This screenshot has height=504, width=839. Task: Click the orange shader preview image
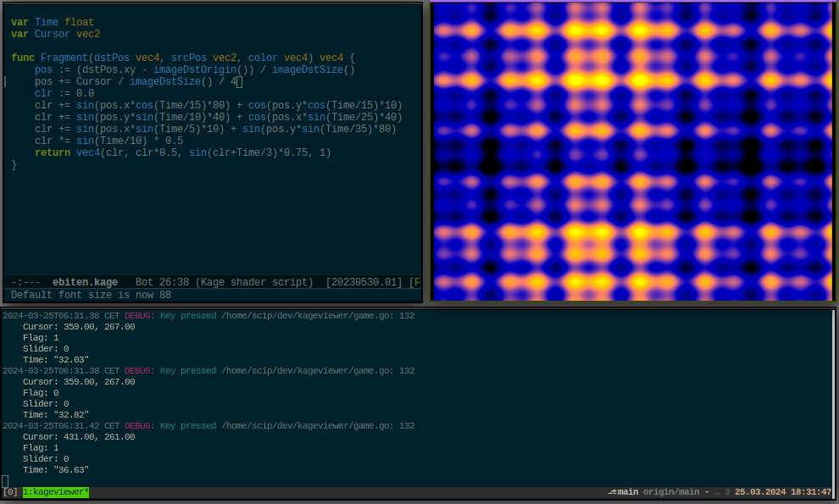[x=631, y=152]
